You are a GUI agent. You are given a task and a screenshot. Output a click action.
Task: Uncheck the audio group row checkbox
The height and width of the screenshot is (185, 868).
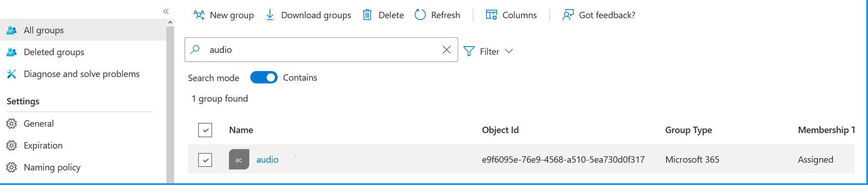point(205,160)
